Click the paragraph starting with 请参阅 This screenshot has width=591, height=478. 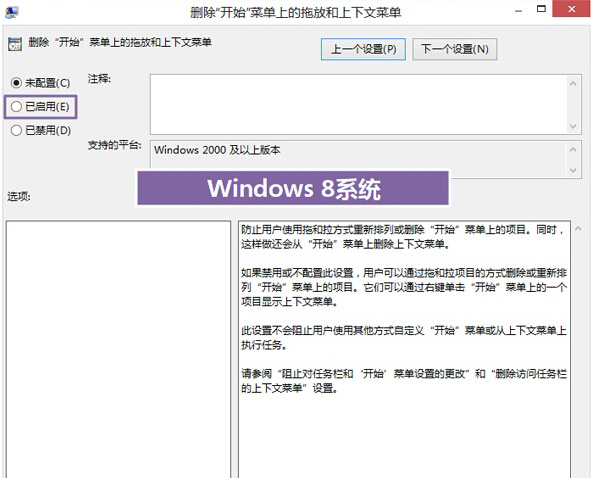point(404,381)
